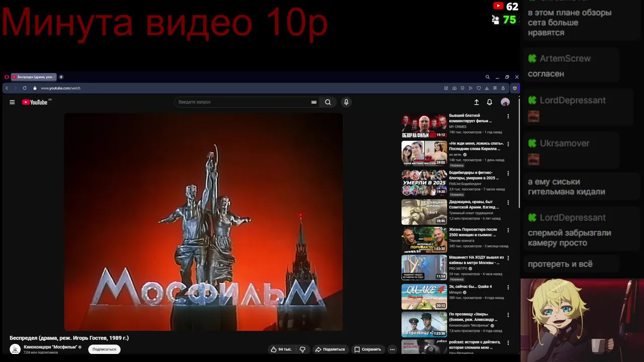Open УМЕРЛИ В 2025 thumbnail
644x362 pixels.
[424, 183]
